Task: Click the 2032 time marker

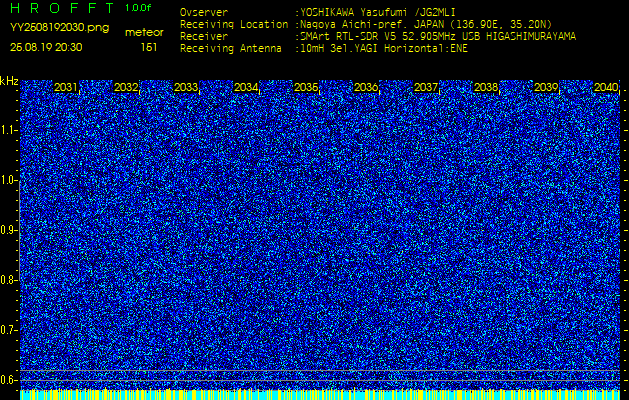Action: 126,87
